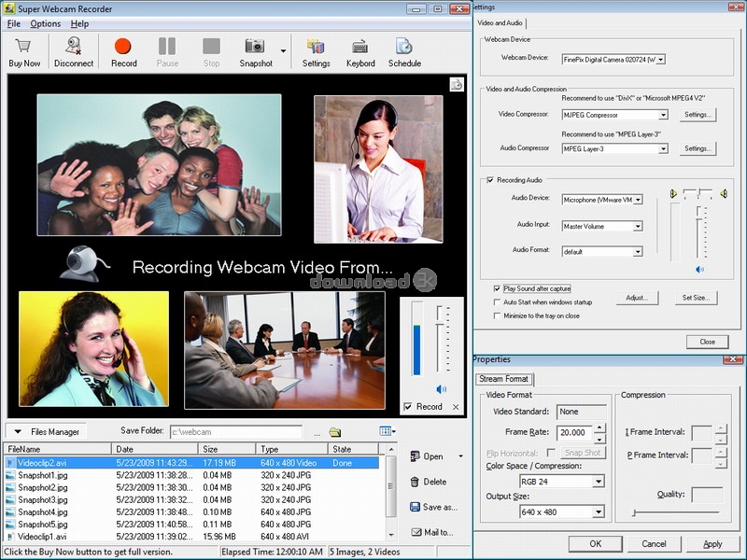
Task: Select Snapshot3.jpg in the file list
Action: (x=43, y=500)
